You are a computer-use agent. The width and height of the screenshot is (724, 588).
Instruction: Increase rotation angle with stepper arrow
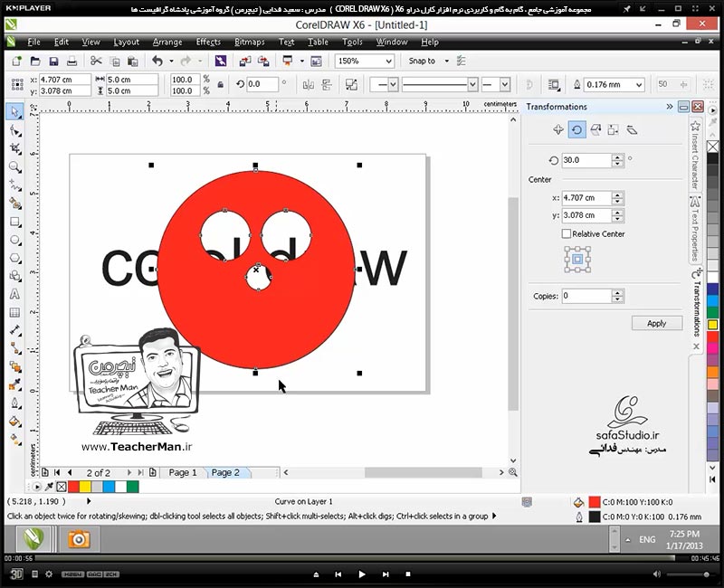[x=618, y=156]
